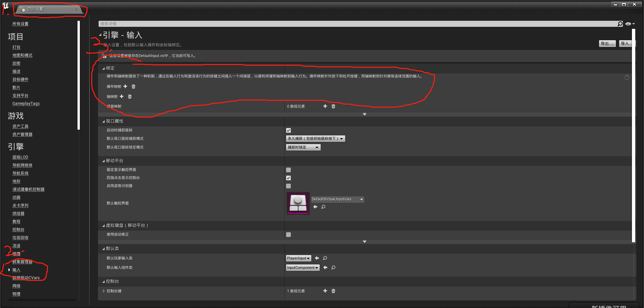This screenshot has width=644, height=308.
Task: Use selected class for 默认输入组件类
Action: [x=325, y=267]
